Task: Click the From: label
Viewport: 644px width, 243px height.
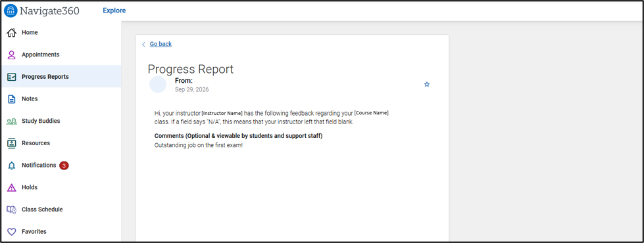Action: point(184,81)
